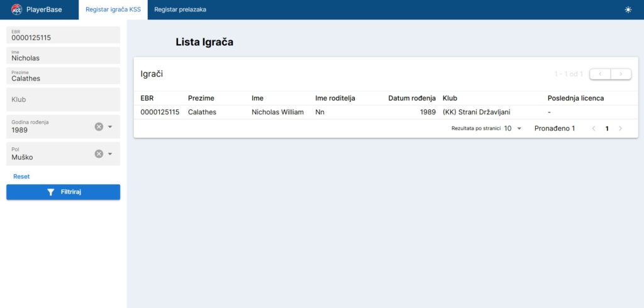The height and width of the screenshot is (308, 644).
Task: Open Registar igrača KSS tab
Action: click(113, 9)
